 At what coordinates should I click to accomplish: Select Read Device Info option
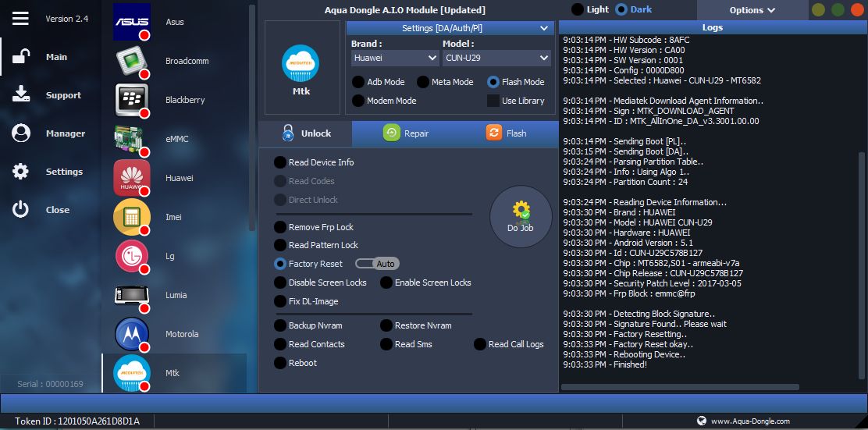tap(314, 162)
